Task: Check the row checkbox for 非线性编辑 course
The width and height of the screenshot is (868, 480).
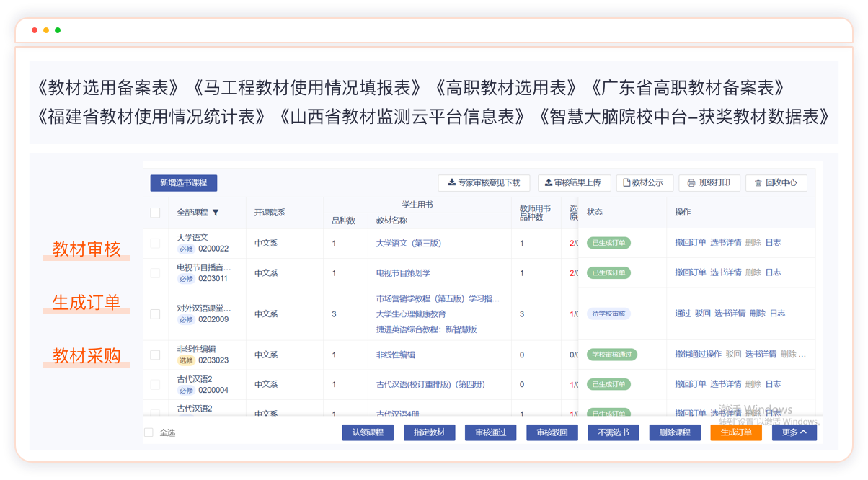Action: (155, 355)
